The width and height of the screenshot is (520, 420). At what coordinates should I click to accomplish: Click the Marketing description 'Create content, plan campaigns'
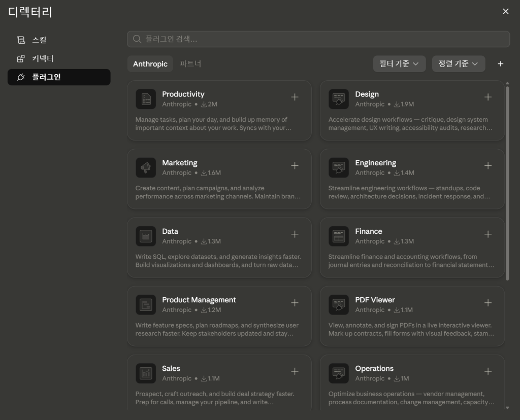pos(218,192)
